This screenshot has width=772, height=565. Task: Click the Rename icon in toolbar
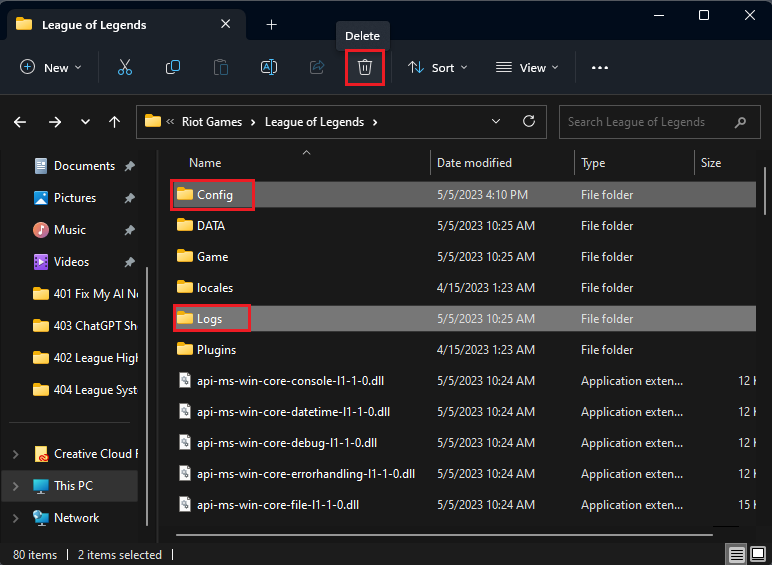pos(269,68)
